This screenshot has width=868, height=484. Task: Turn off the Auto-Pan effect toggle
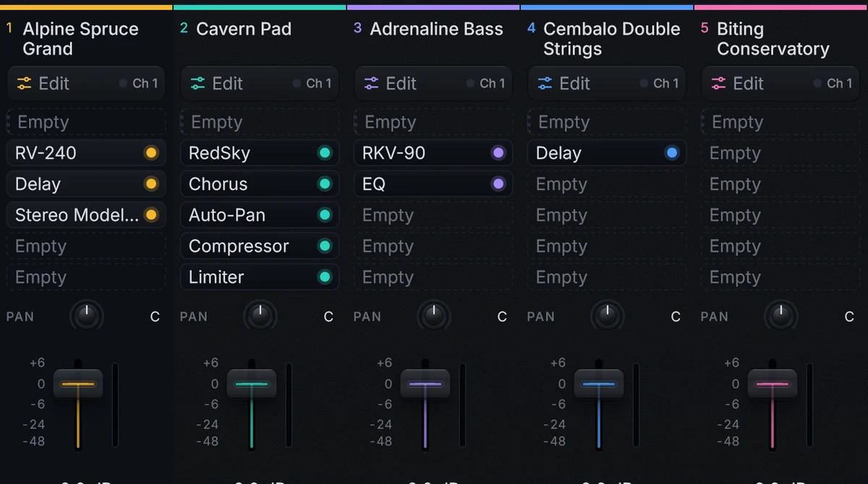[x=325, y=215]
